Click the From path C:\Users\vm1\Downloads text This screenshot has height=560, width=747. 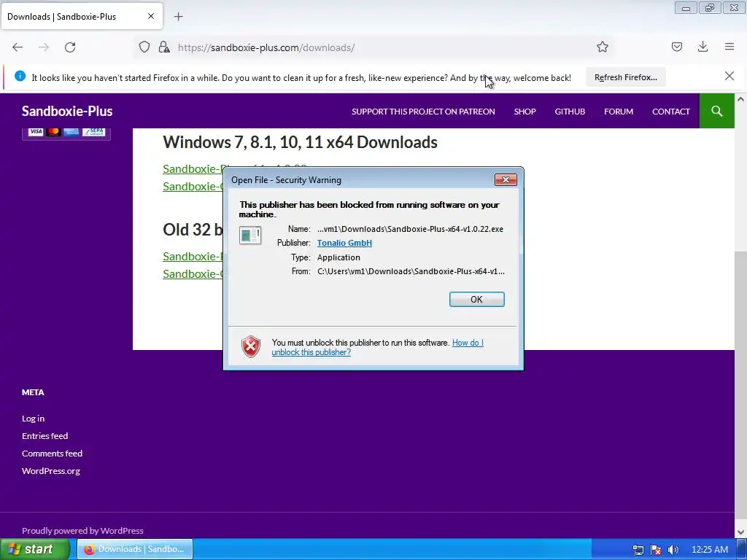[411, 271]
